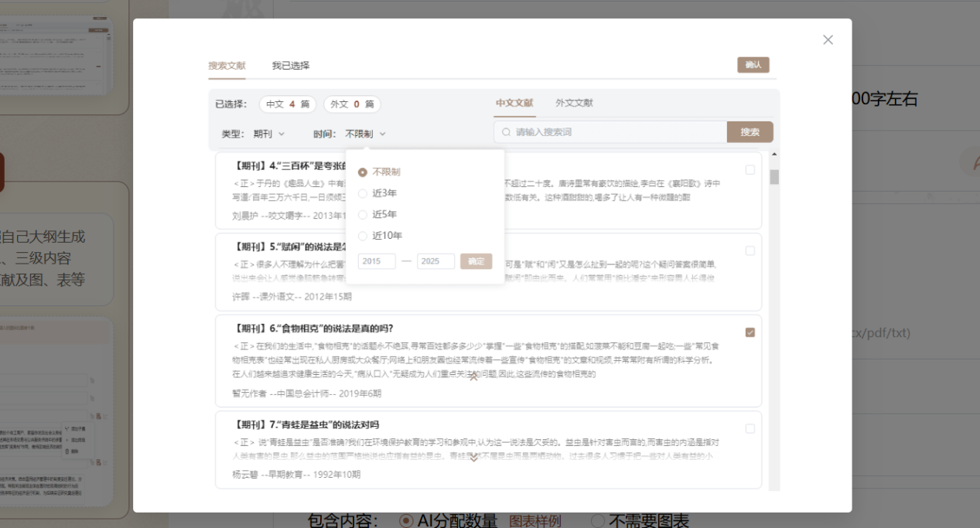Click citation 暂无作者 --中国总会计师-- 2019年6期
980x528 pixels.
click(x=307, y=393)
